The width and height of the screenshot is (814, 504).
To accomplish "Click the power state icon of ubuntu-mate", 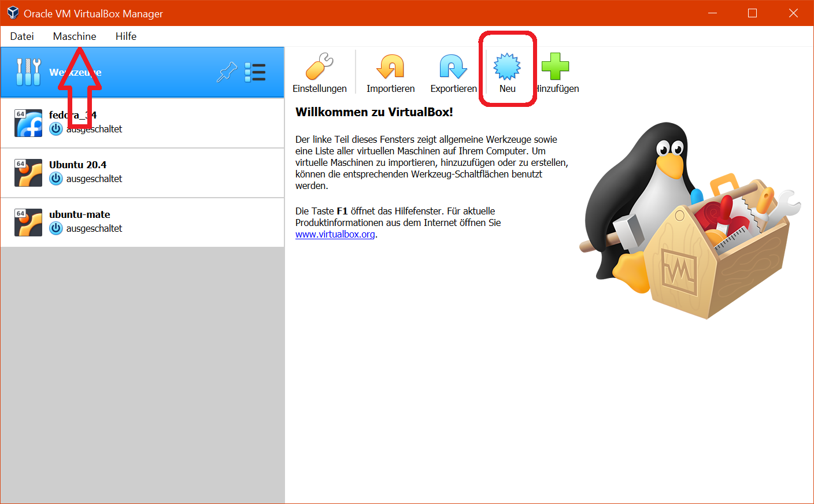I will [56, 228].
